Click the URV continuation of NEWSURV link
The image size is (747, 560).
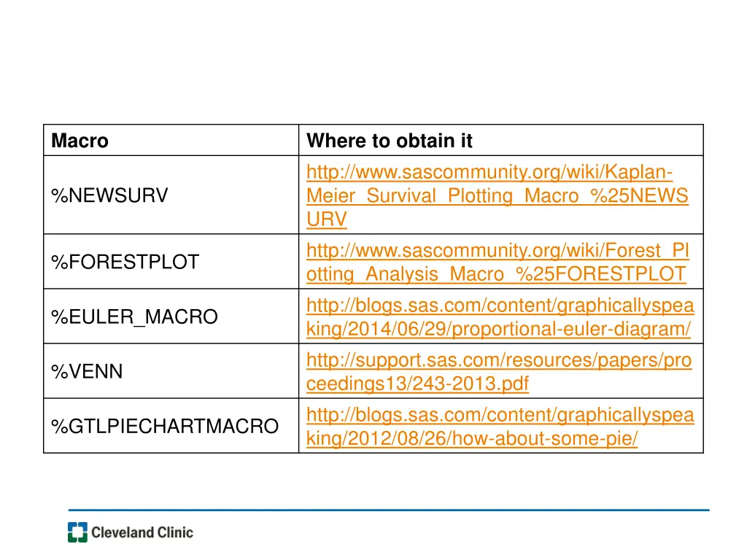327,219
